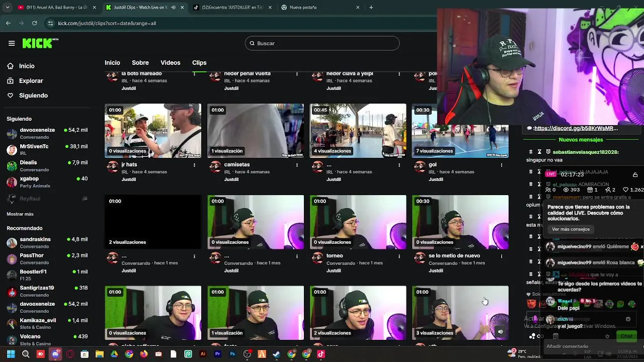Open Diealis channel in following list
The height and width of the screenshot is (362, 644).
(x=47, y=166)
